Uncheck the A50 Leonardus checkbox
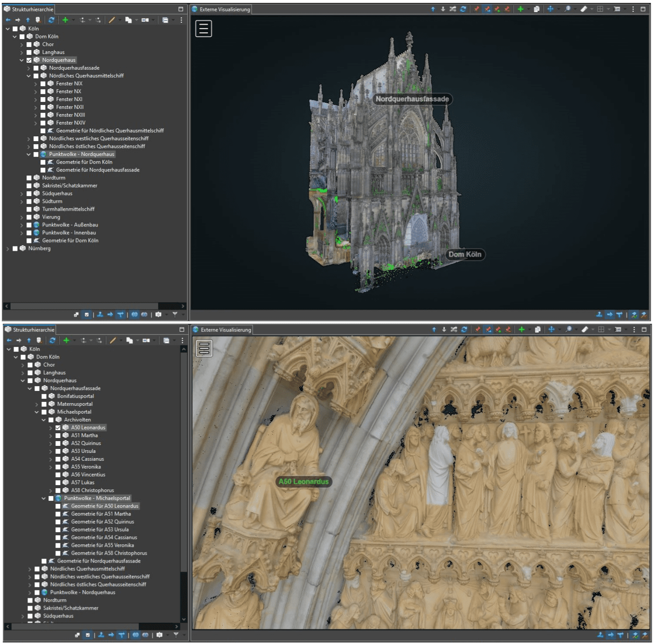The image size is (656, 644). 58,428
